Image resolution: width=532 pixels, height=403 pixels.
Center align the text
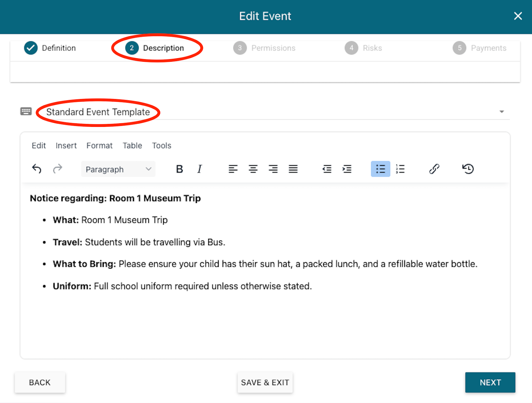(253, 169)
